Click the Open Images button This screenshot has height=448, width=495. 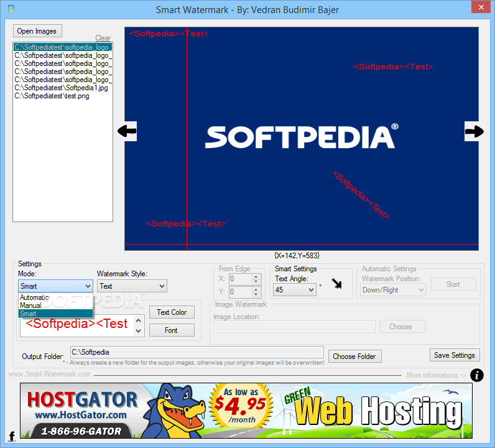37,31
